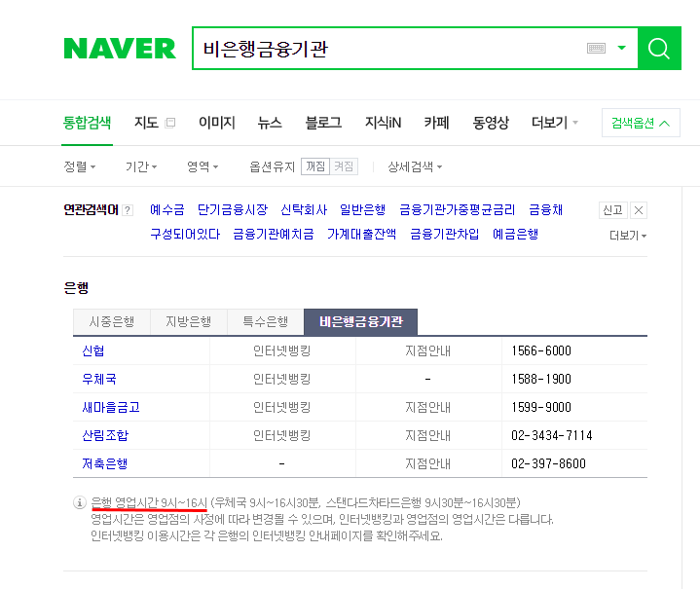The height and width of the screenshot is (589, 700).
Task: Open 지점안내 for 신협
Action: (427, 351)
